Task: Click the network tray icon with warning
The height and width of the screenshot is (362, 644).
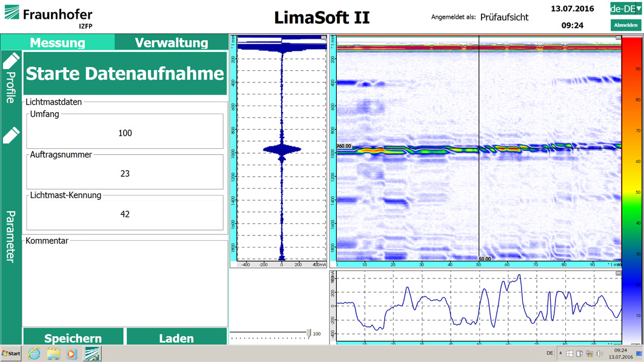Action: (590, 354)
